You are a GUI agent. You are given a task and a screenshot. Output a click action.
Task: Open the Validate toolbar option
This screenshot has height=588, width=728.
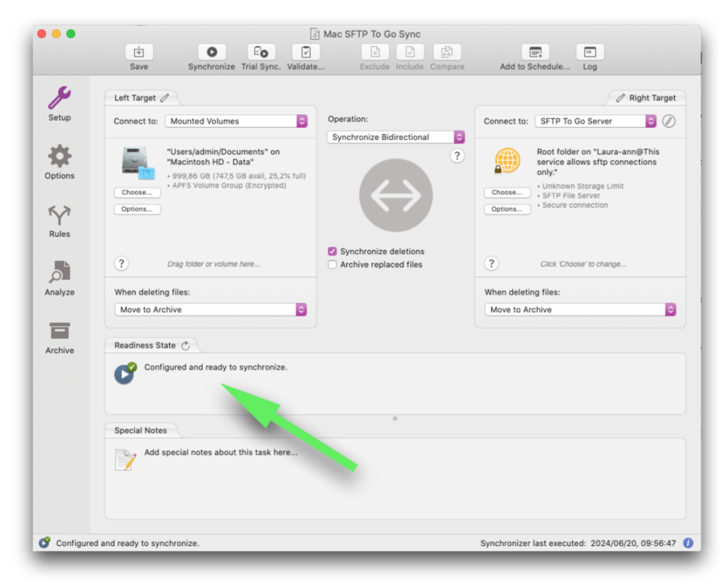(306, 52)
